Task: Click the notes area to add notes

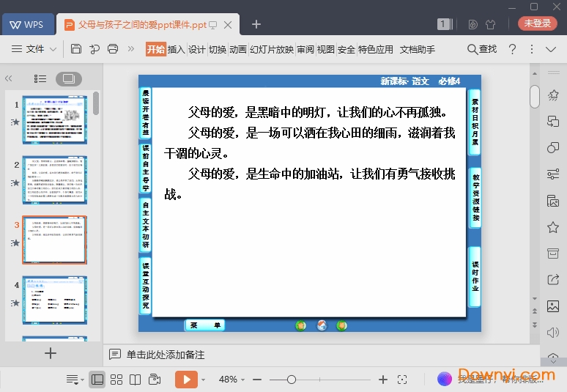Action: tap(165, 355)
